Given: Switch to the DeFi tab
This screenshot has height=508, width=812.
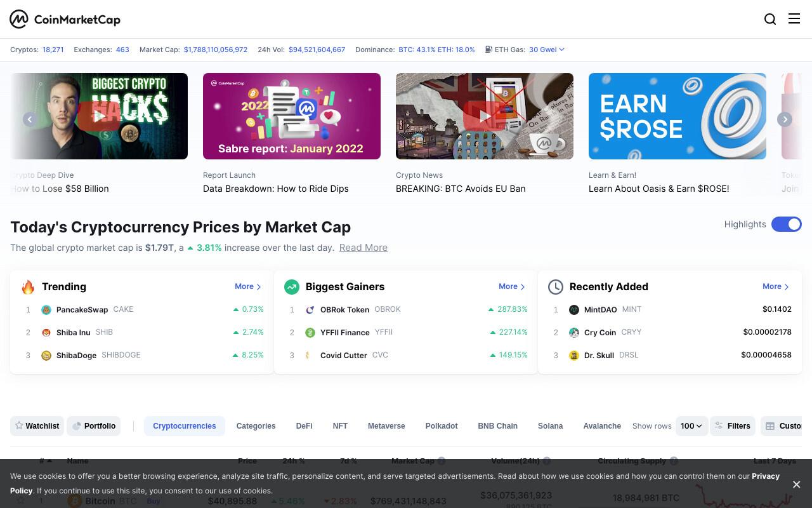Looking at the screenshot, I should click(x=304, y=426).
